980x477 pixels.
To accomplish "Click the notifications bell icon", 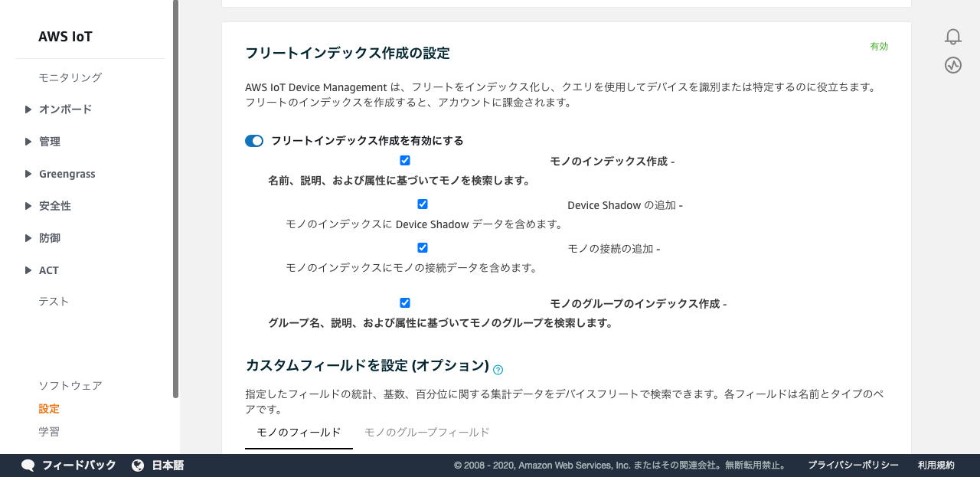I will 952,36.
